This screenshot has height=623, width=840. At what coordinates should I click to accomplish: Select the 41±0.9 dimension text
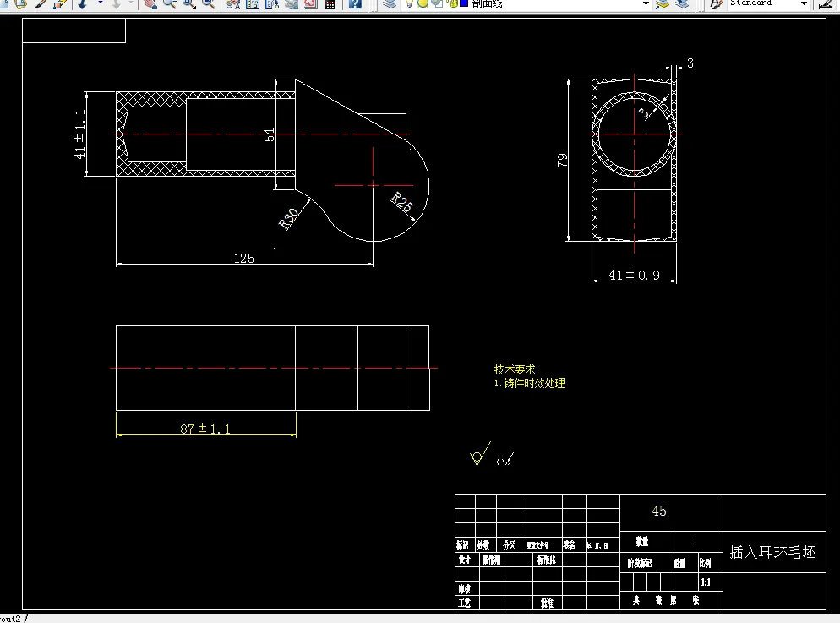(634, 275)
